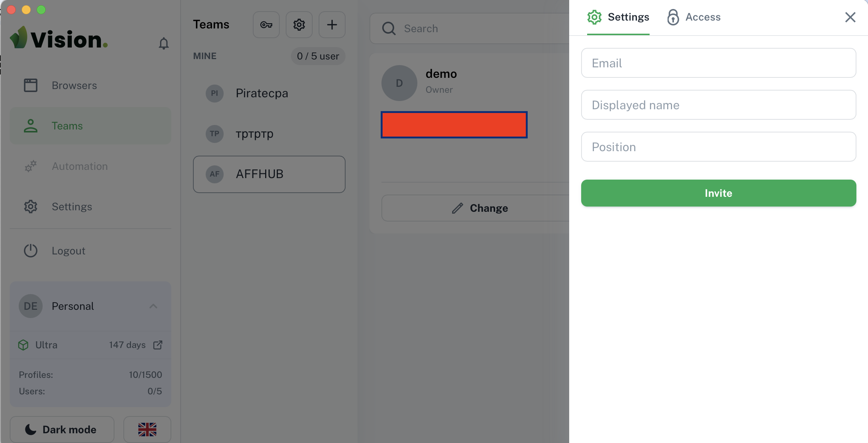Add a new team with plus icon

point(332,25)
